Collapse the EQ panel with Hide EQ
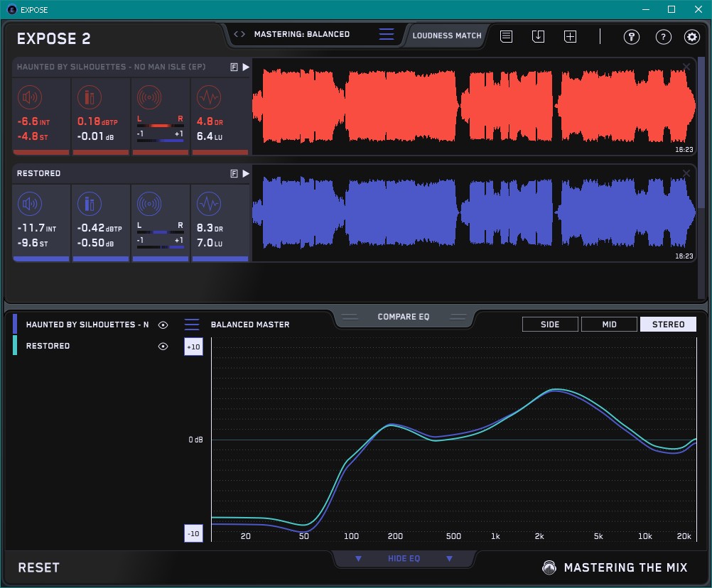This screenshot has width=712, height=588. pyautogui.click(x=404, y=559)
